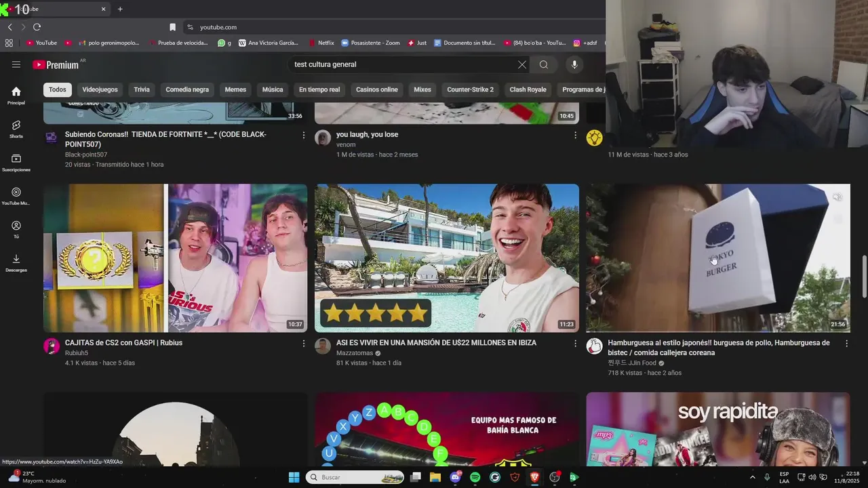Open a new browser tab

pos(120,9)
